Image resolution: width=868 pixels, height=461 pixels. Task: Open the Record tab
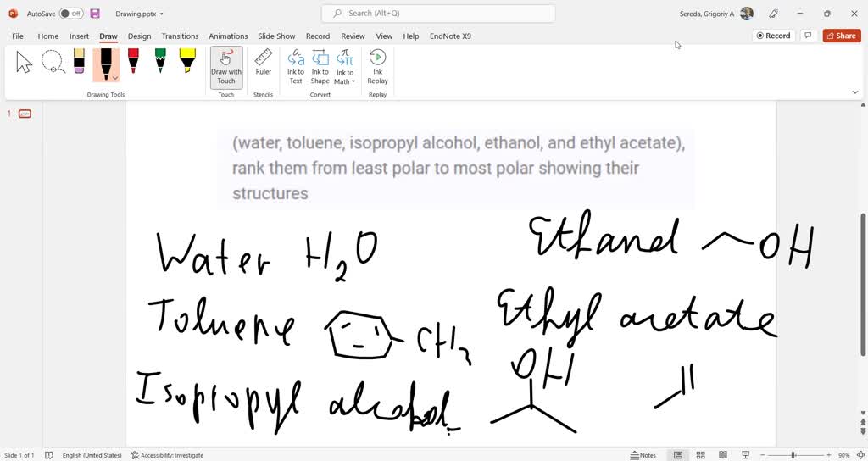click(x=318, y=36)
